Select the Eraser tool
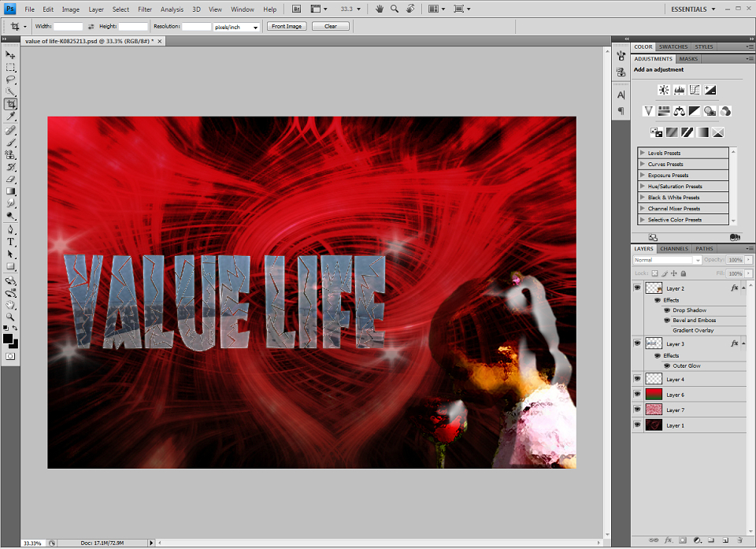This screenshot has height=549, width=756. coord(10,179)
